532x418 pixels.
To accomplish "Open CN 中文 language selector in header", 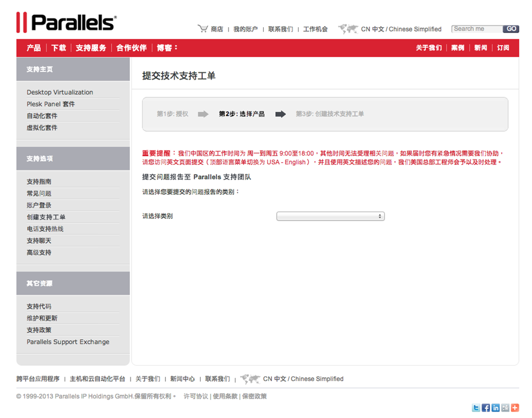I will [401, 29].
